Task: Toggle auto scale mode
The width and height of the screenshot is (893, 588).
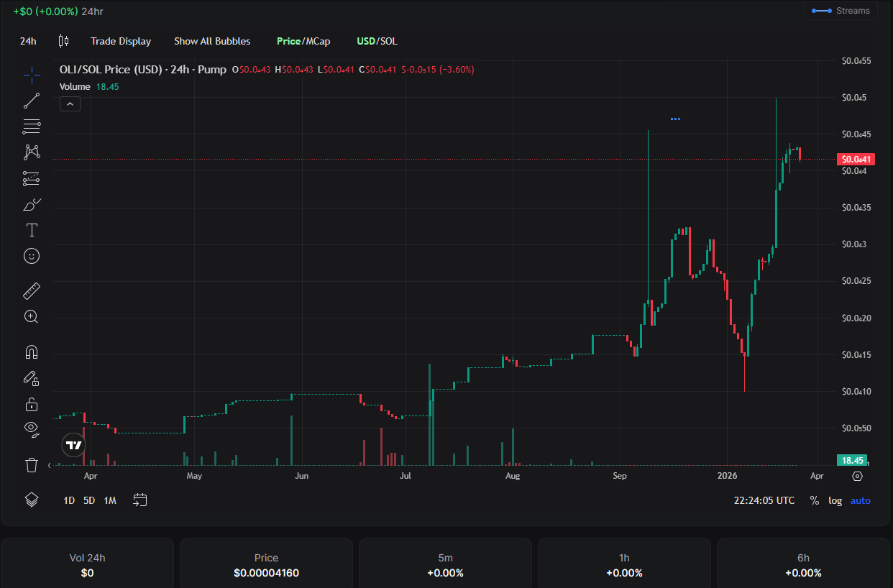Action: 860,500
